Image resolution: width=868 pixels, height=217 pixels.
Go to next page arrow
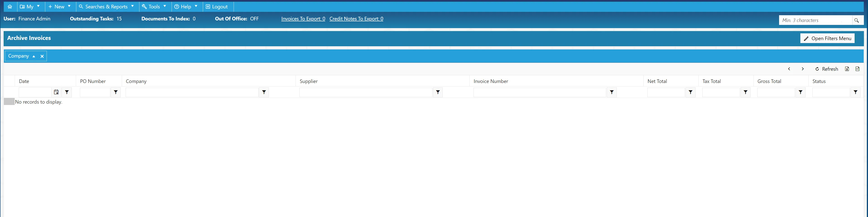(x=803, y=69)
